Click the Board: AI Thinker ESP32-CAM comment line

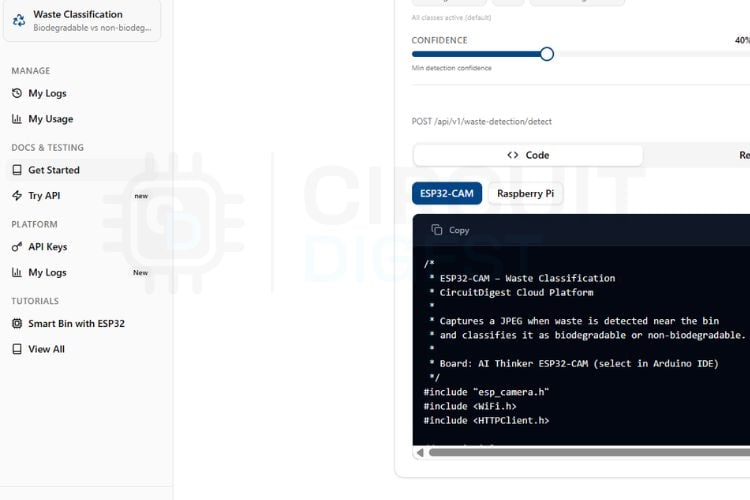click(x=574, y=364)
